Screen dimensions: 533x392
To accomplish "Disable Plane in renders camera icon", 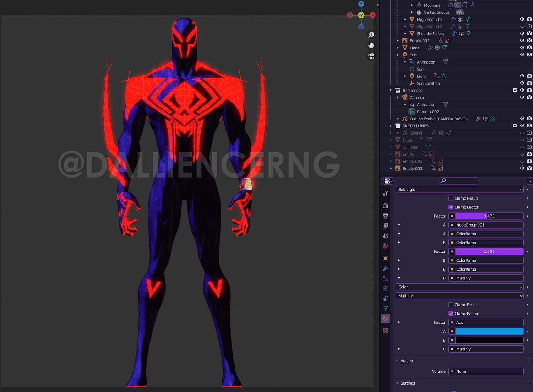I will [529, 48].
